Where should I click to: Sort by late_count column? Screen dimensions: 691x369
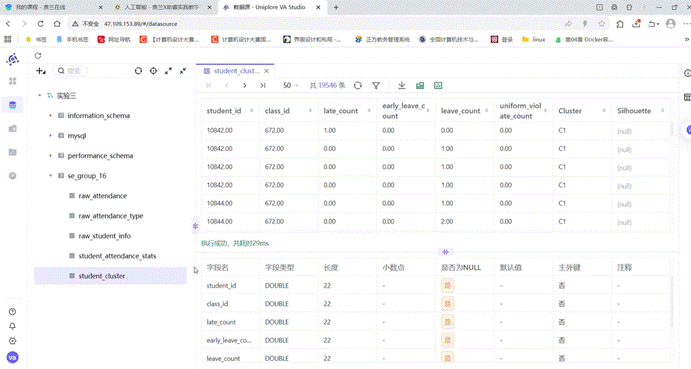click(x=369, y=111)
